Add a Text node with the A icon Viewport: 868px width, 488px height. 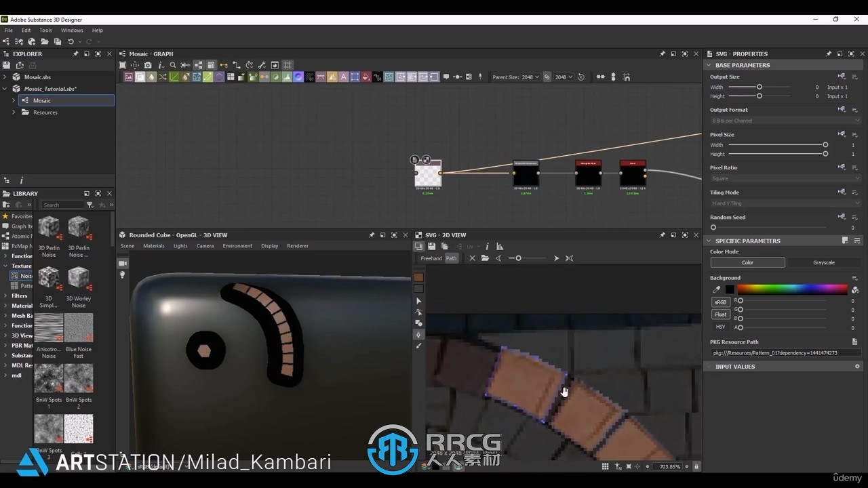click(x=344, y=77)
